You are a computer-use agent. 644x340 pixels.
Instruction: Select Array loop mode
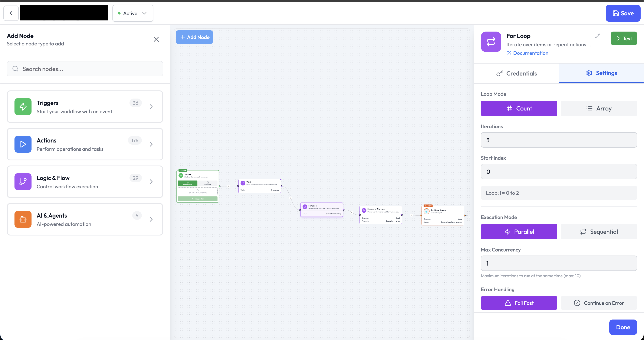(599, 108)
